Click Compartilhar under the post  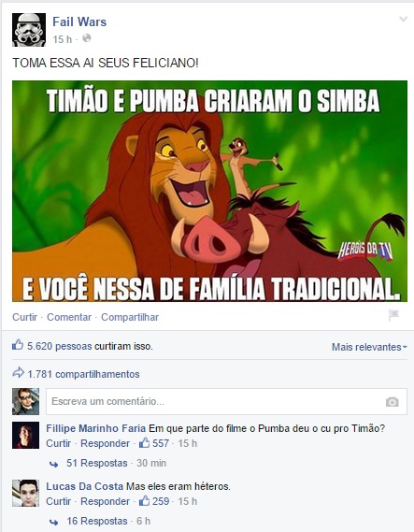pyautogui.click(x=130, y=317)
